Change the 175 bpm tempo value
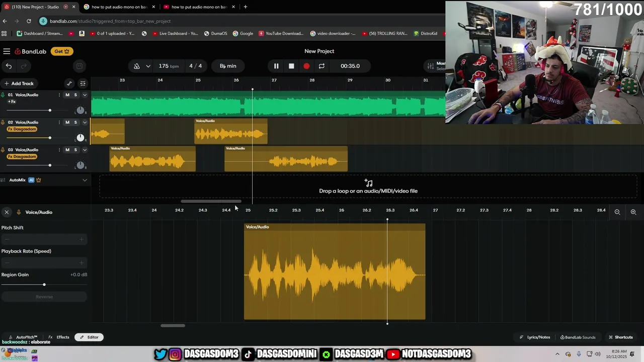 169,66
